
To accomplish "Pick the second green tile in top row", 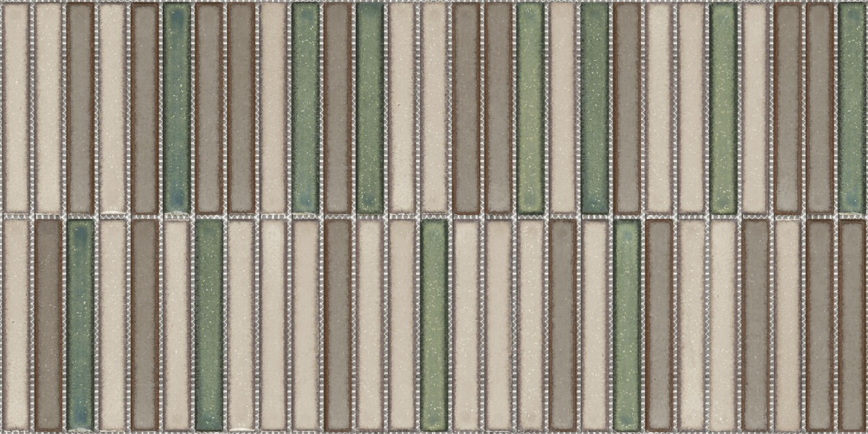I will pyautogui.click(x=305, y=109).
